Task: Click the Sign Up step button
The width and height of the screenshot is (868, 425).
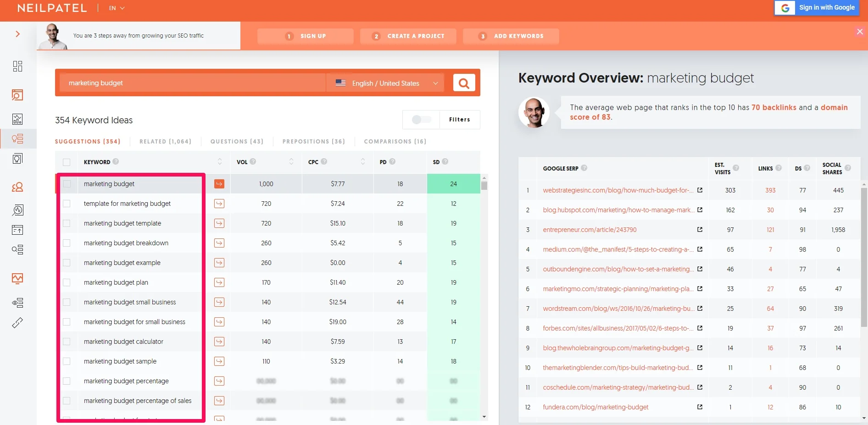Action: pyautogui.click(x=306, y=36)
